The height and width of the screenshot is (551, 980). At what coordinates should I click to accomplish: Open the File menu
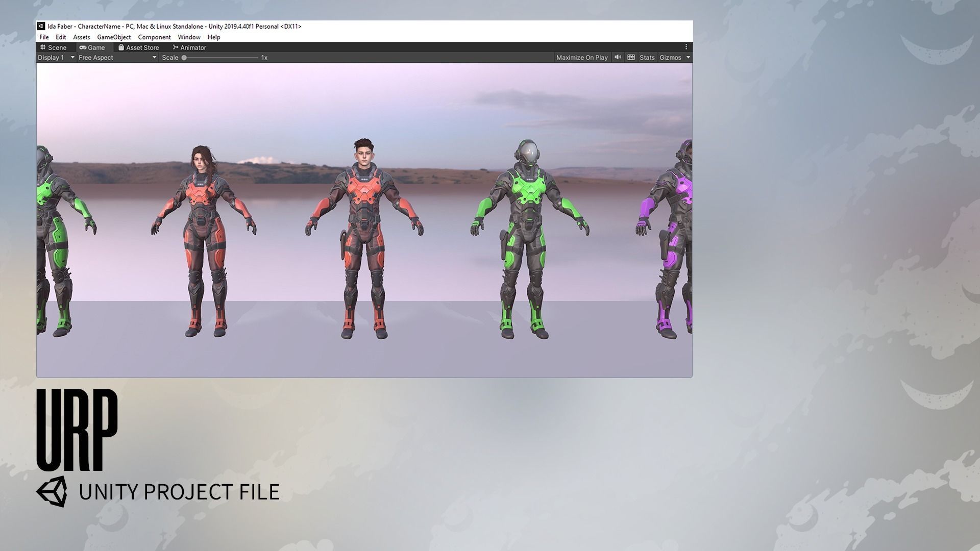(x=44, y=37)
